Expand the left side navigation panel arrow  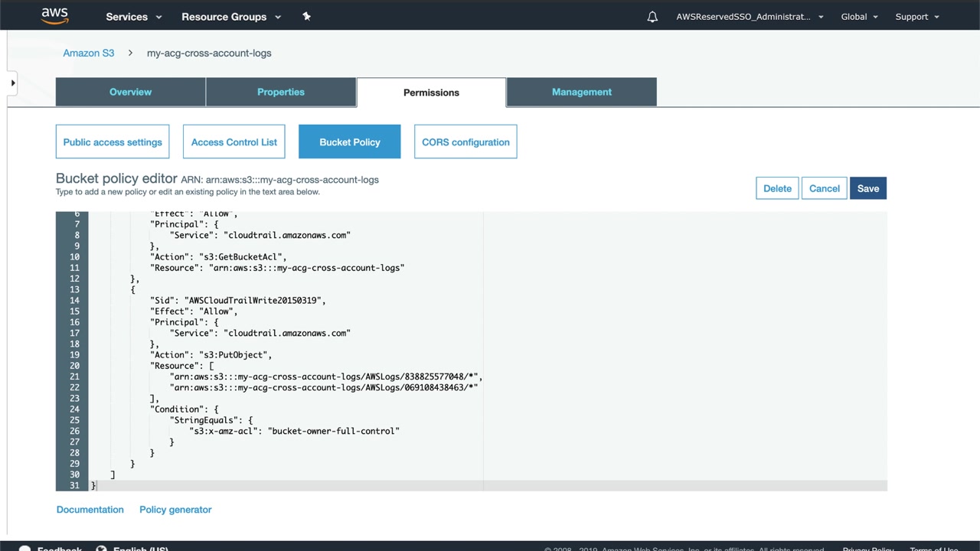click(12, 83)
